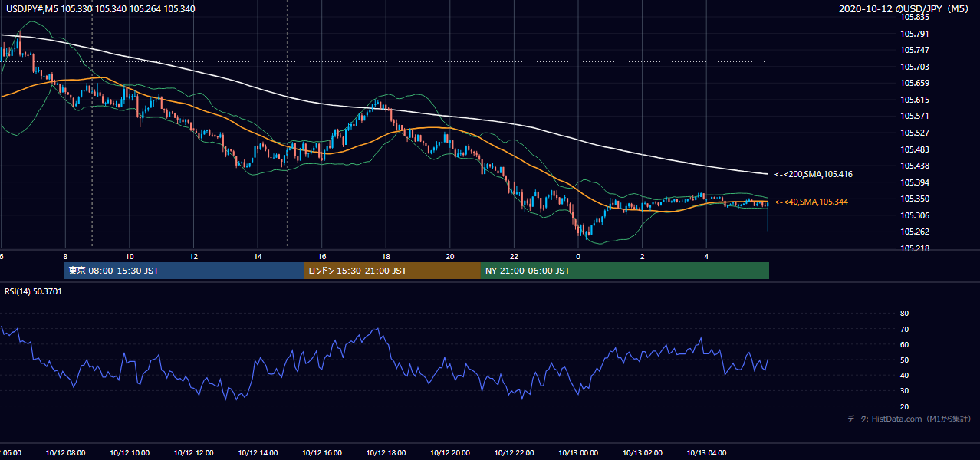Screen dimensions: 980x460
Task: Click the RSI scale value 80
Action: [904, 314]
